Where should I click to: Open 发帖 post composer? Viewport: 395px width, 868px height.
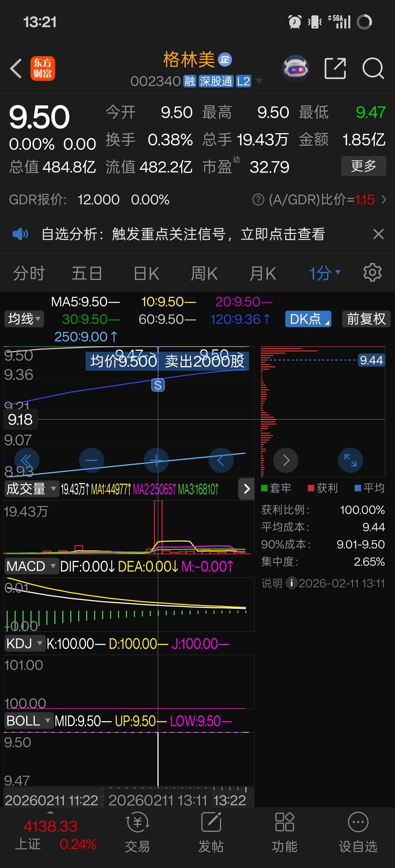coord(211,833)
